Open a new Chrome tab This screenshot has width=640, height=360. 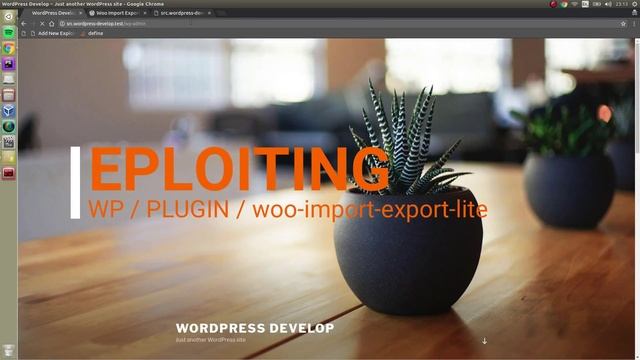tap(222, 13)
